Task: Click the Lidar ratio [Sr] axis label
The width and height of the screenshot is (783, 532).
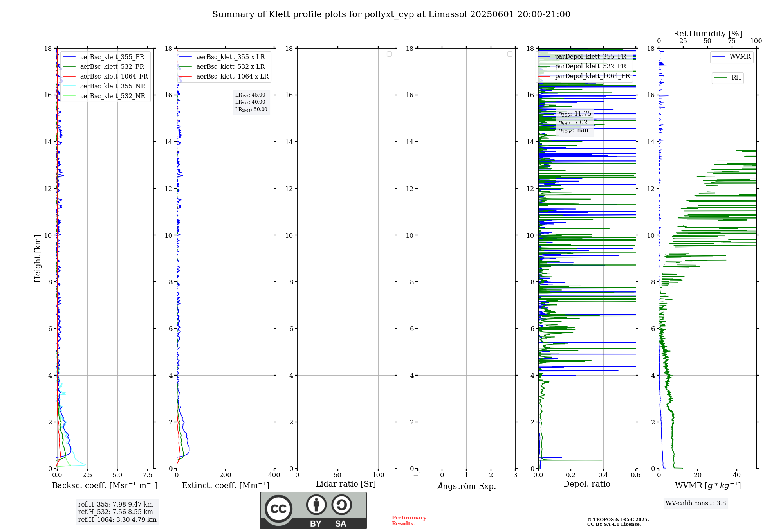Action: click(x=346, y=484)
